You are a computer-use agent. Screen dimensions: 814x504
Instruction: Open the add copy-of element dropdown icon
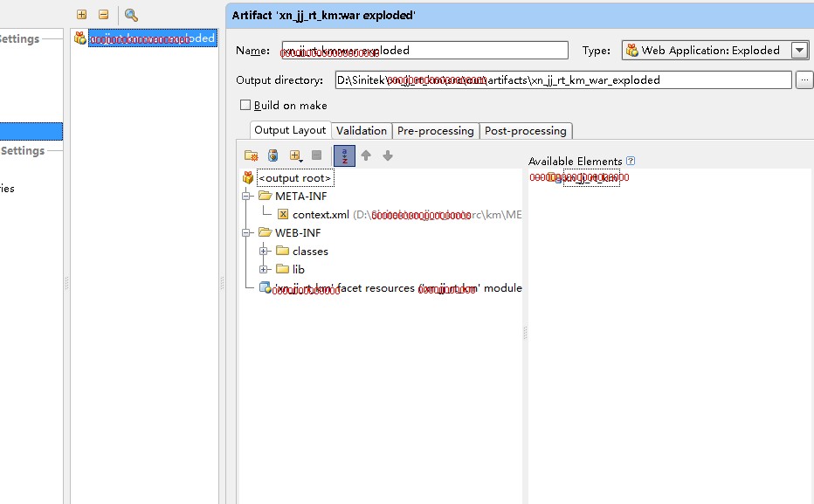(295, 155)
